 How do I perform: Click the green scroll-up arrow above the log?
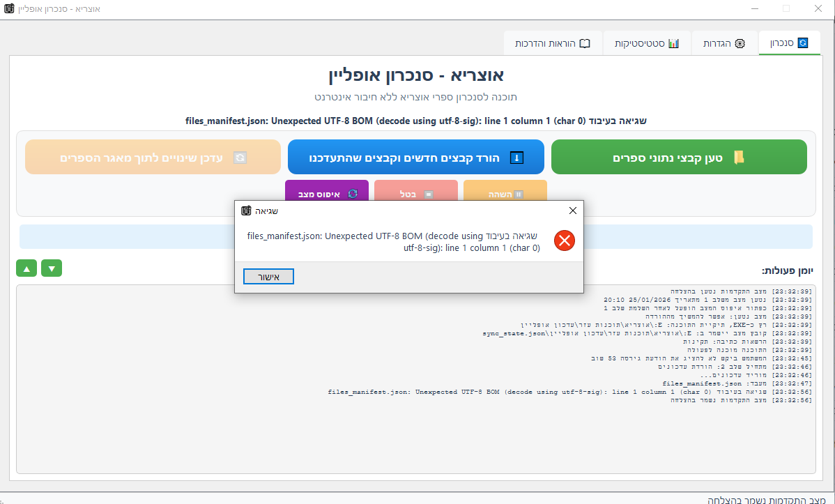pos(26,268)
